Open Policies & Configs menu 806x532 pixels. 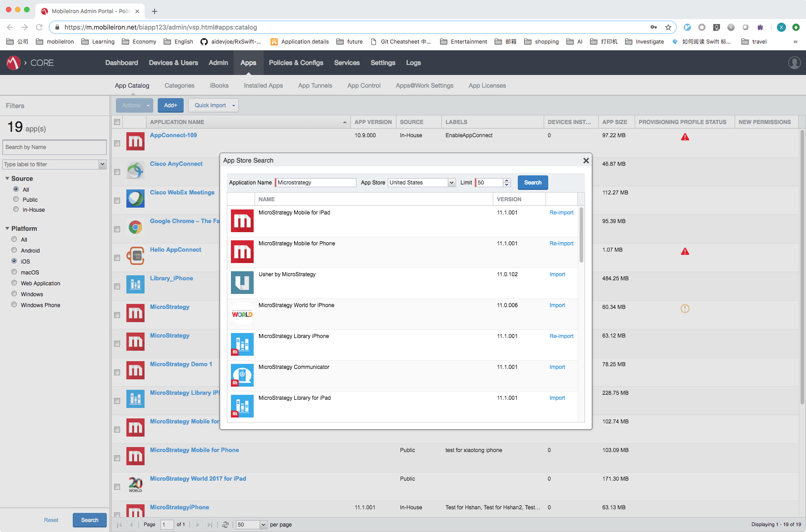296,63
